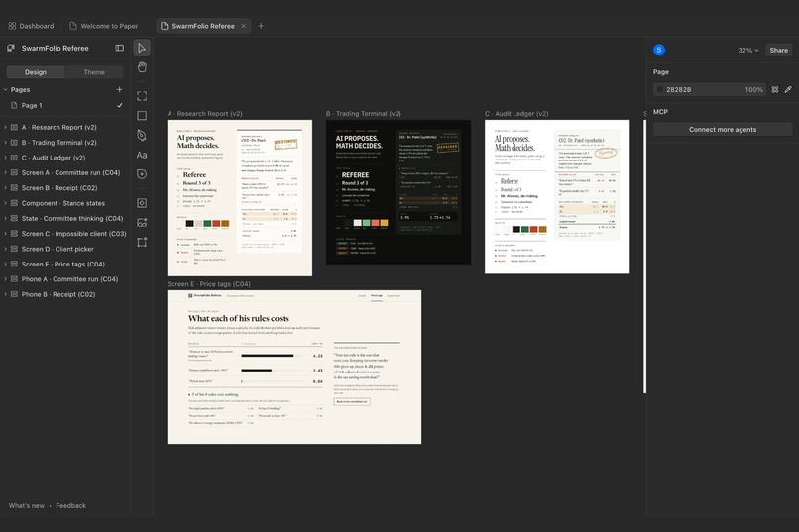This screenshot has width=799, height=532.
Task: Click the 100% page opacity value
Action: [x=753, y=89]
